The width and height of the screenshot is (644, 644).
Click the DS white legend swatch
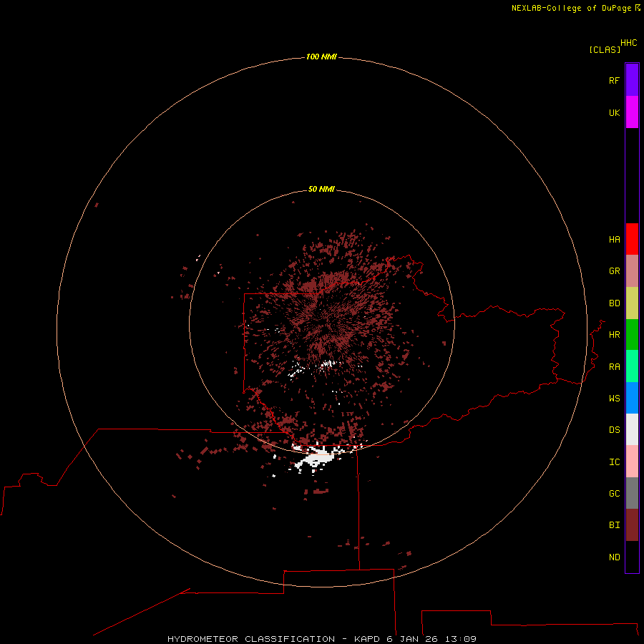[632, 429]
